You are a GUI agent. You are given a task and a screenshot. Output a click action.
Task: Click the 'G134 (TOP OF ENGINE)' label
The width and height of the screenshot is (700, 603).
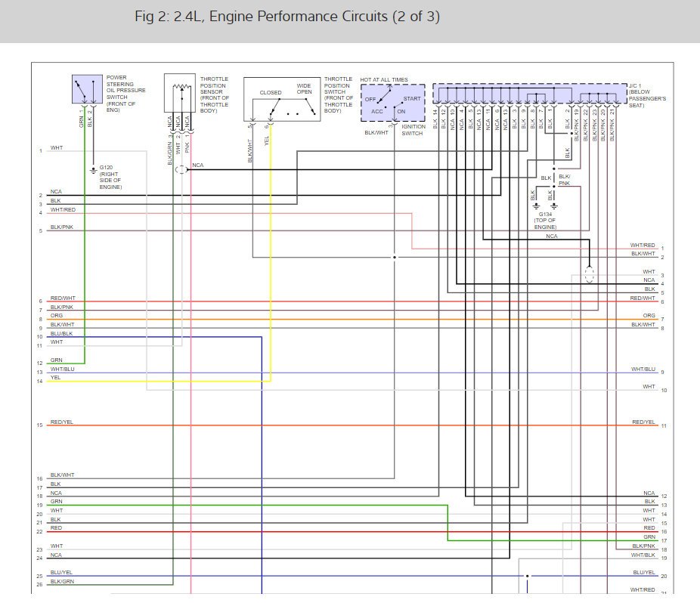545,221
